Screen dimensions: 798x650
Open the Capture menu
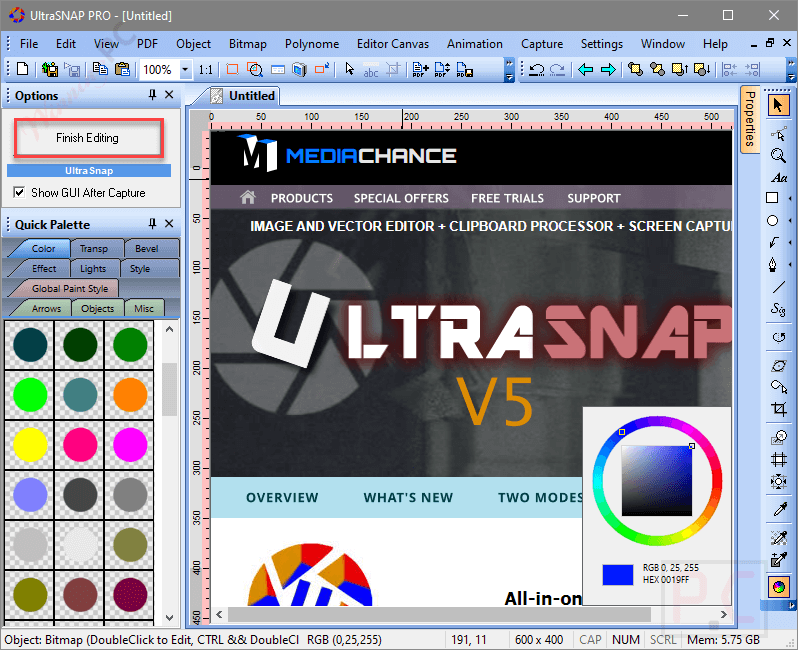[542, 44]
